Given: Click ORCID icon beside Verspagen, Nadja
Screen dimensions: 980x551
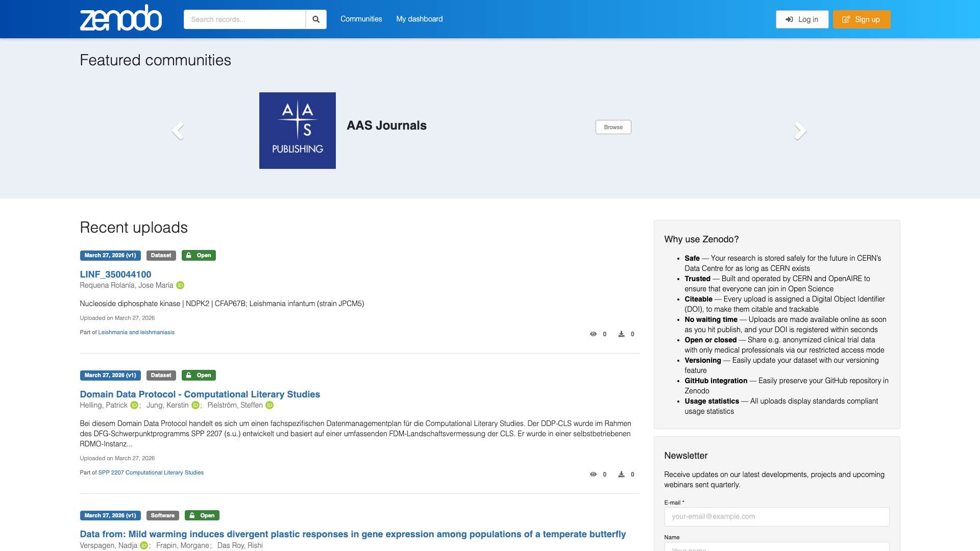Looking at the screenshot, I should pos(144,545).
